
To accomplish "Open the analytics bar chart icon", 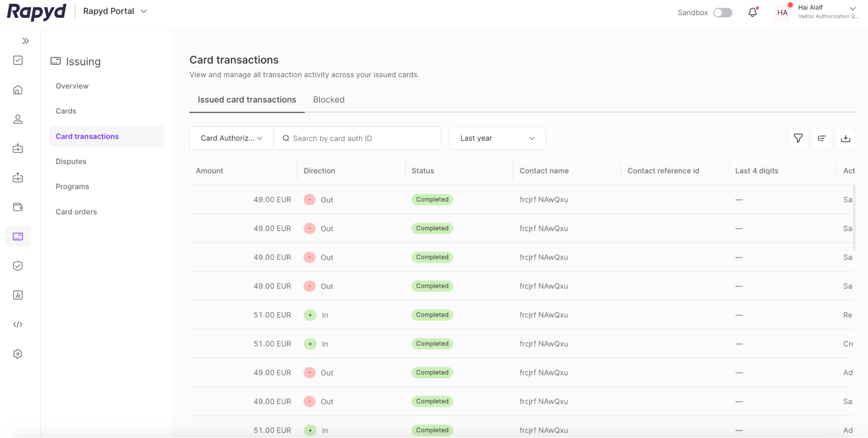I will [18, 295].
